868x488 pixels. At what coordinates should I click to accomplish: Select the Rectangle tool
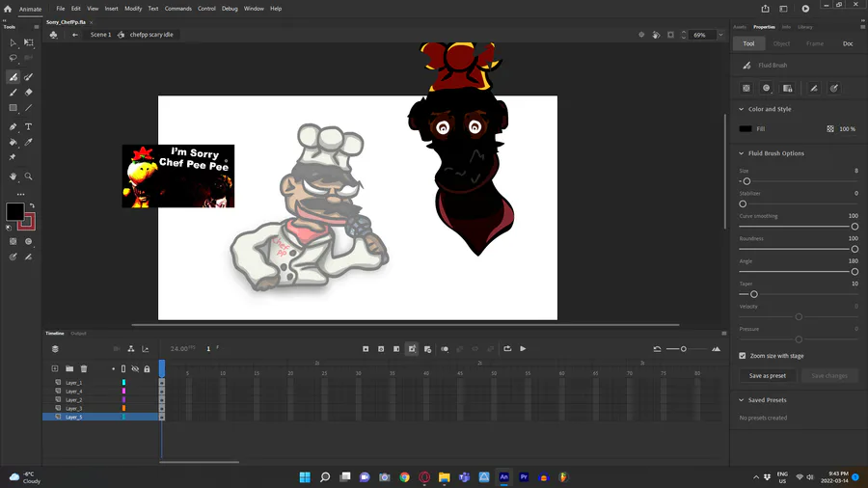[x=13, y=108]
